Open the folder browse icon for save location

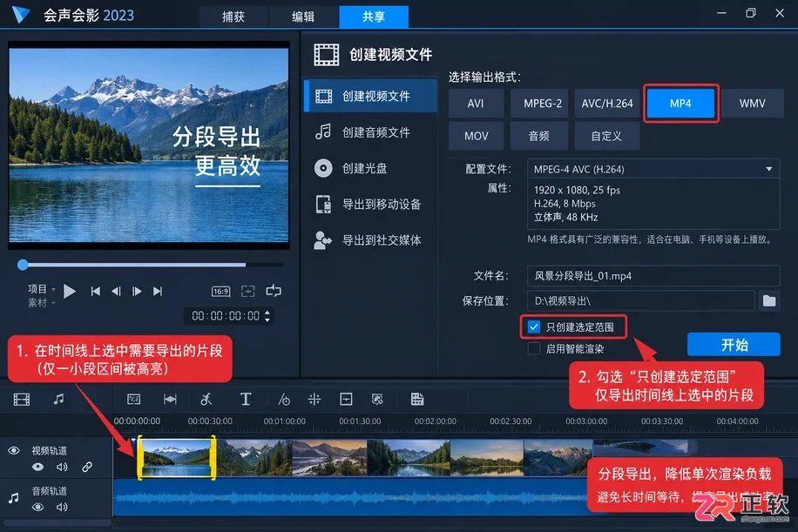[769, 300]
